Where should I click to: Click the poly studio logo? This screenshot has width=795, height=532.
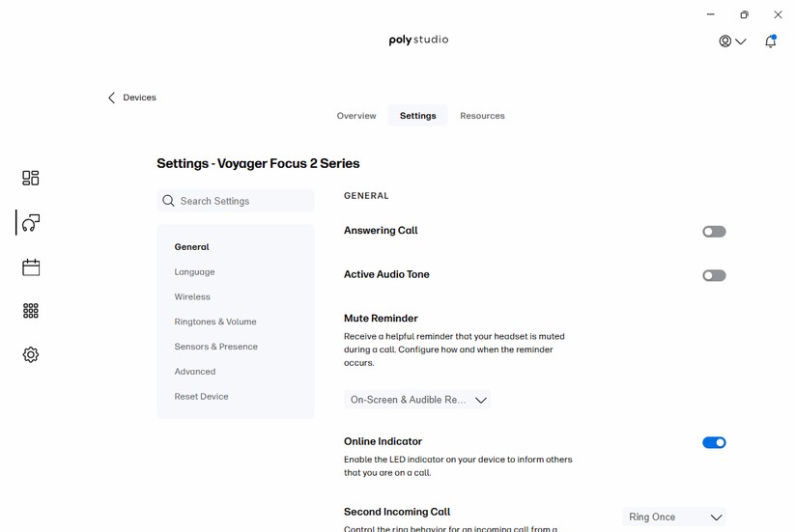(418, 40)
